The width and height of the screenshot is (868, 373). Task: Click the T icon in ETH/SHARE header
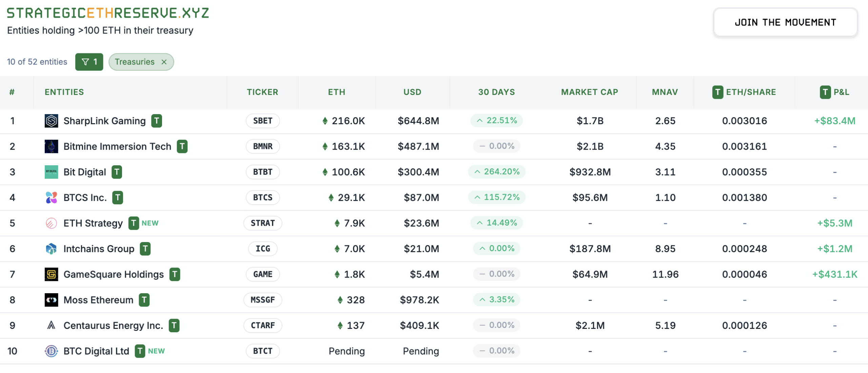pos(717,92)
